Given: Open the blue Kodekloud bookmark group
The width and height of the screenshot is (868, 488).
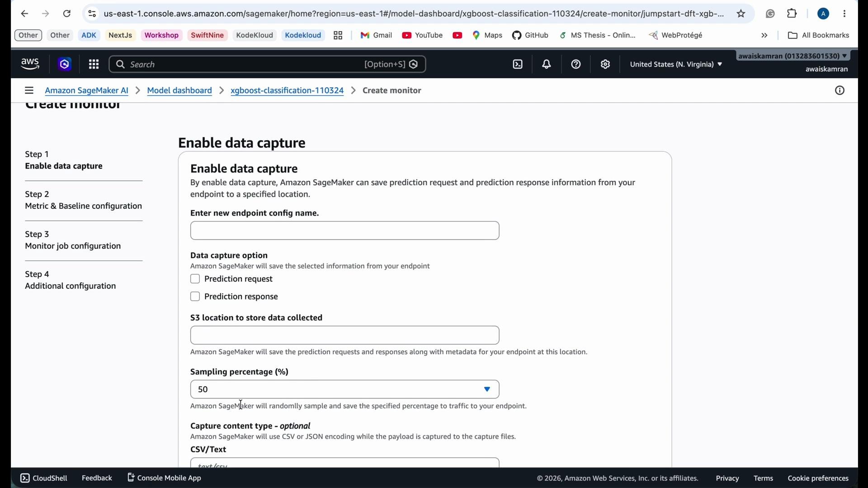Looking at the screenshot, I should pyautogui.click(x=303, y=35).
